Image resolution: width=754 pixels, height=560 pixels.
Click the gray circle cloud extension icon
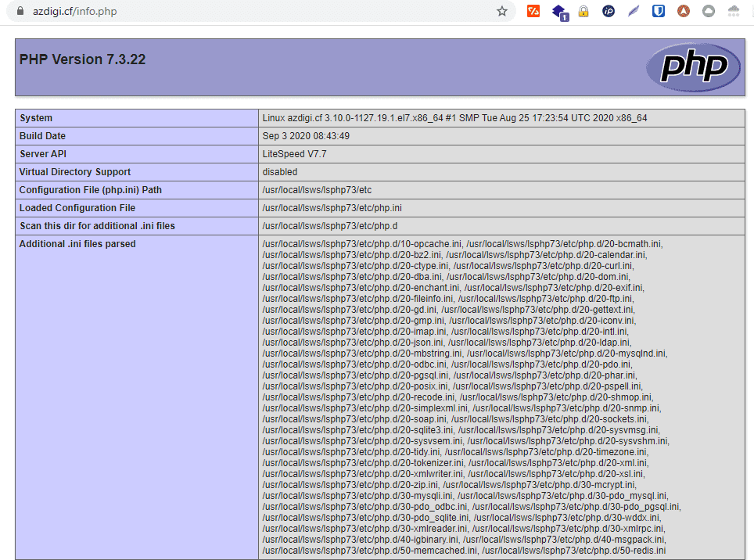(709, 12)
